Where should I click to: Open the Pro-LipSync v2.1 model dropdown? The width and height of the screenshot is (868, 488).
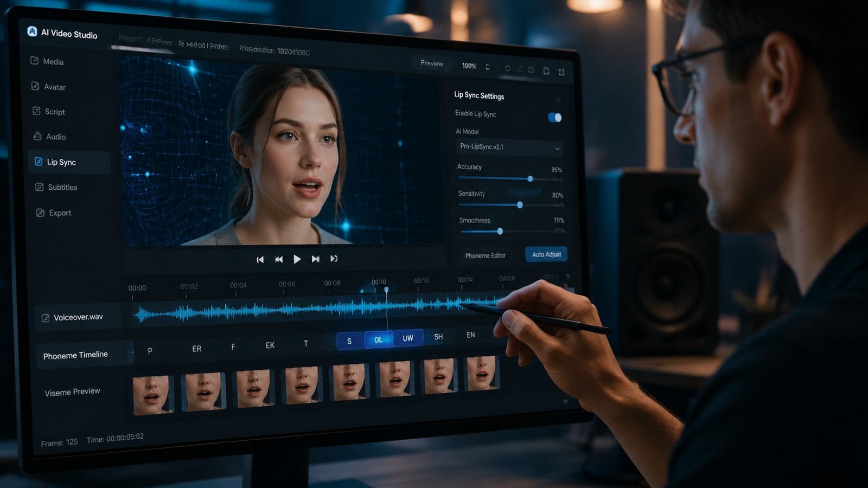point(509,147)
